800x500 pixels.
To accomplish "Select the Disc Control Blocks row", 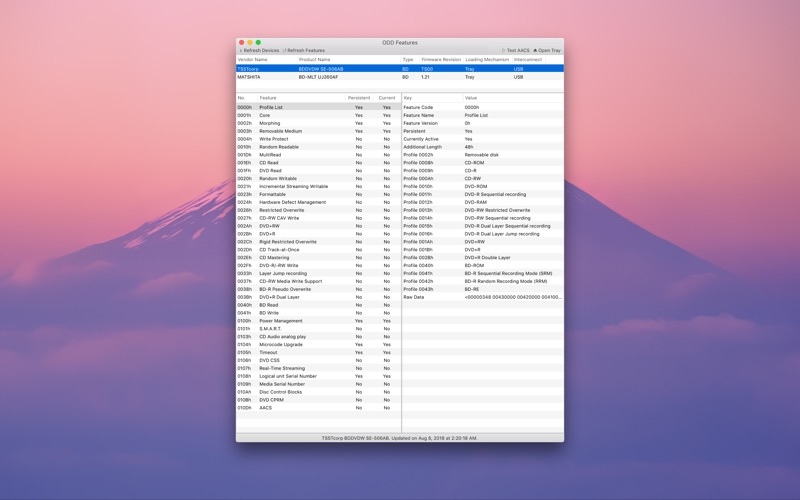I will 318,392.
